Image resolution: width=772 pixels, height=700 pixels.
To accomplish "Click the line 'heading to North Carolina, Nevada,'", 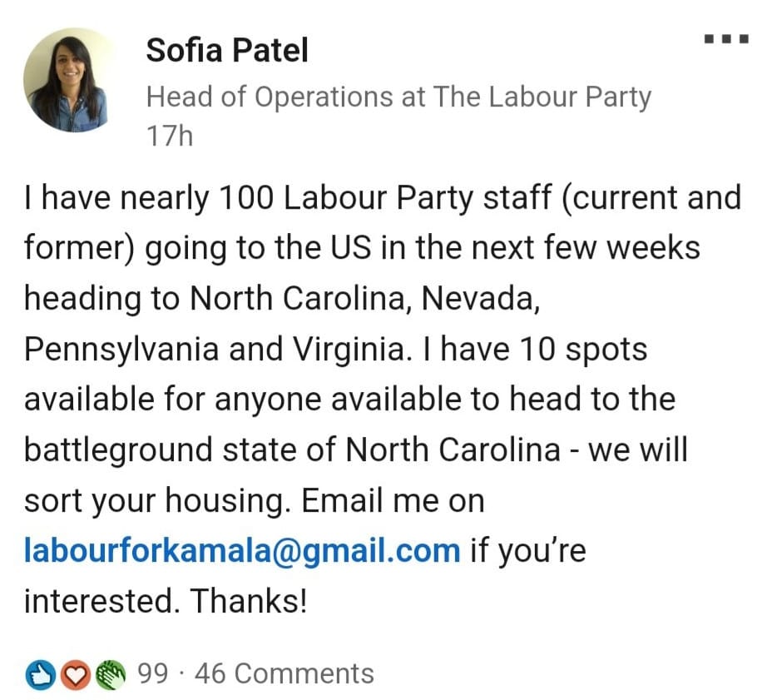I will (x=283, y=299).
